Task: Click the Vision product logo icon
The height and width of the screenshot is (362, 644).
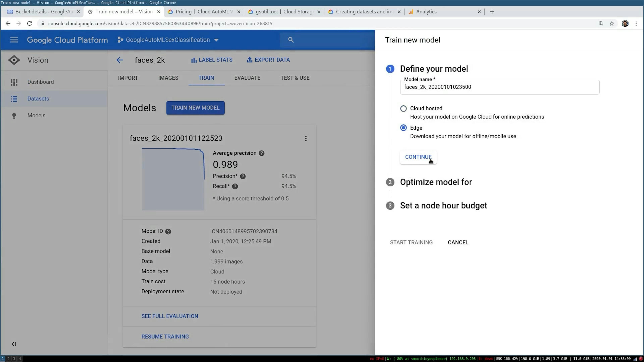Action: click(14, 60)
